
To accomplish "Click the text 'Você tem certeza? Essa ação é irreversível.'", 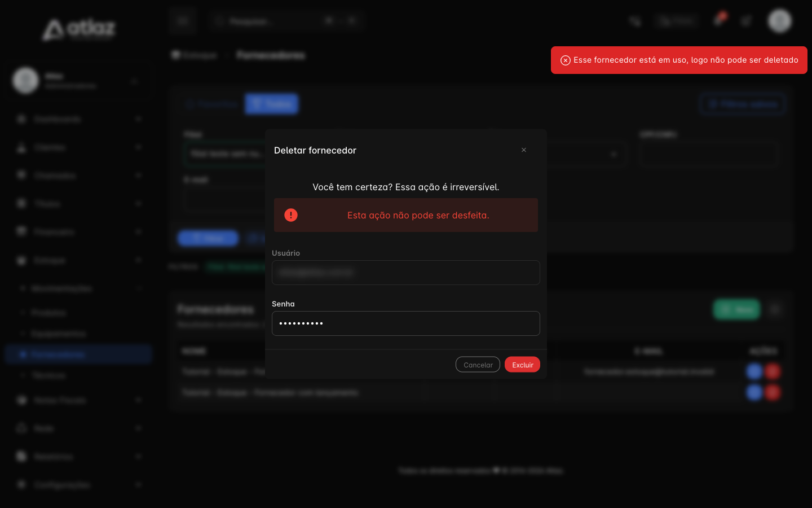I will (406, 187).
